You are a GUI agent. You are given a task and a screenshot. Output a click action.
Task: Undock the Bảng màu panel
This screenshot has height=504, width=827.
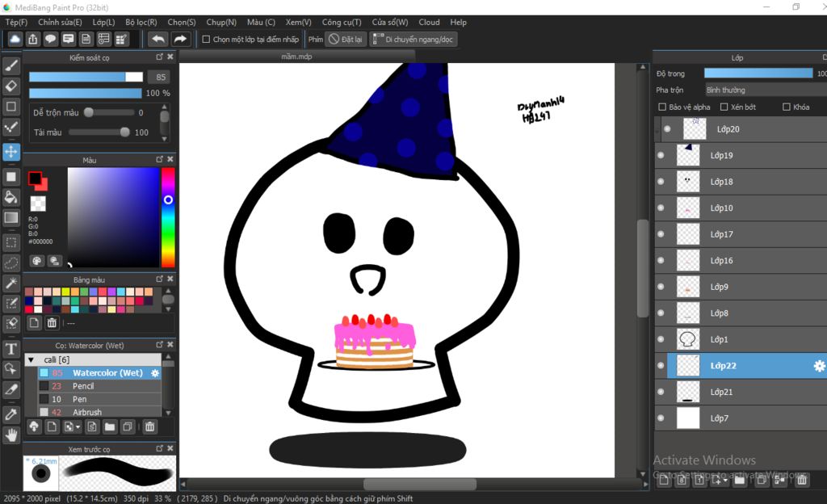point(159,279)
